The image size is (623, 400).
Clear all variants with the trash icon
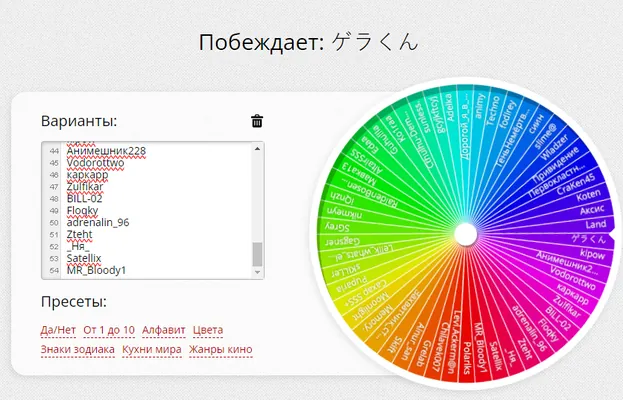click(x=257, y=121)
